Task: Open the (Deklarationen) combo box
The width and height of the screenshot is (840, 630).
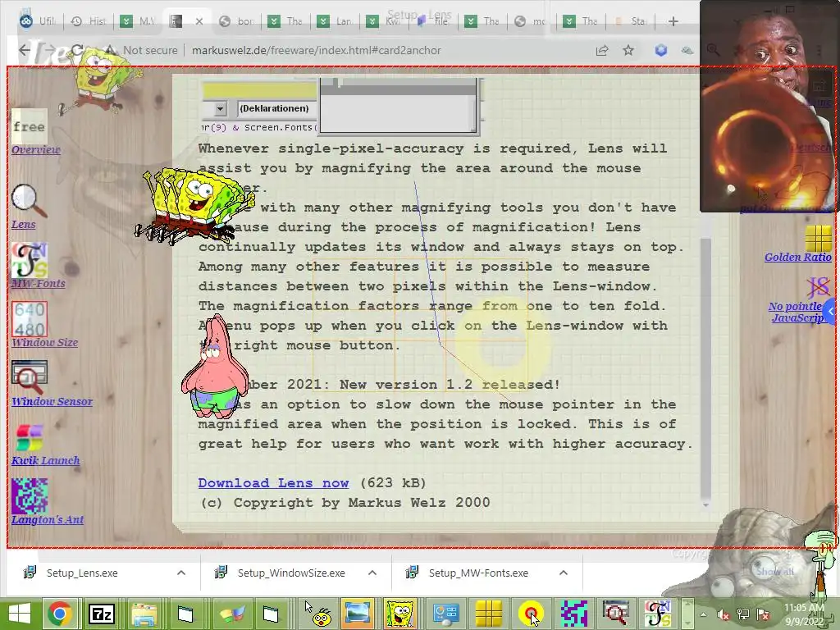Action: [277, 109]
